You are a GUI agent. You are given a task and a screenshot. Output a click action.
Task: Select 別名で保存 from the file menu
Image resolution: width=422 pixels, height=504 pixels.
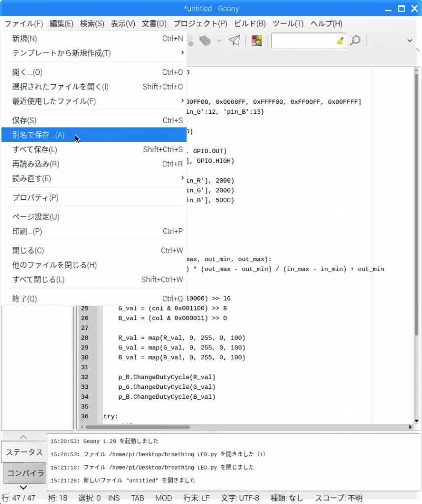tap(38, 135)
